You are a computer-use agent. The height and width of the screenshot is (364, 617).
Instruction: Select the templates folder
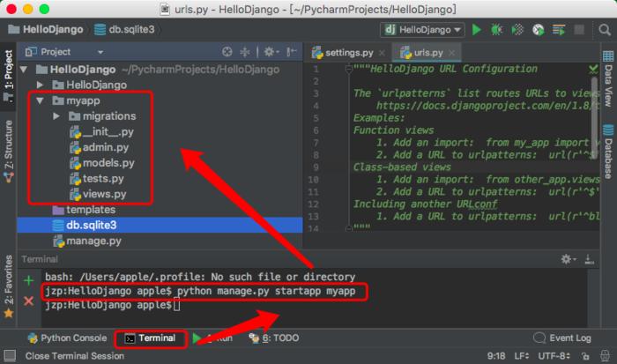85,210
